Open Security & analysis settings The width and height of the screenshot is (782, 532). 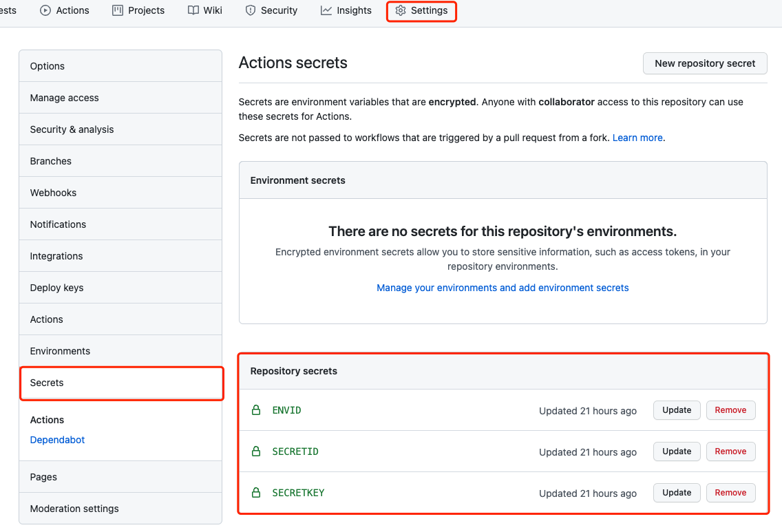120,129
